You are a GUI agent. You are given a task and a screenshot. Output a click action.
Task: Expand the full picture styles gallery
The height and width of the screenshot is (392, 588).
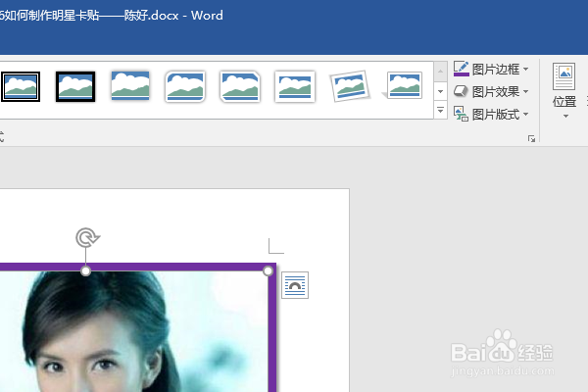pos(441,110)
